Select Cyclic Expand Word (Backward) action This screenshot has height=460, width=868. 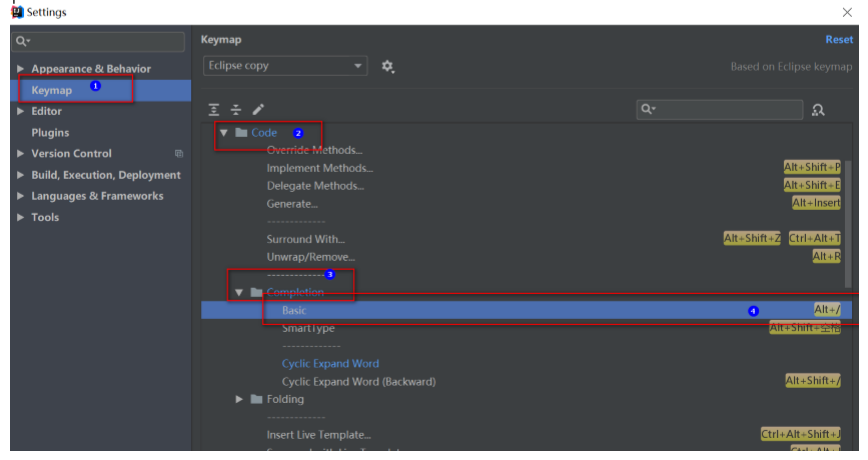click(359, 381)
